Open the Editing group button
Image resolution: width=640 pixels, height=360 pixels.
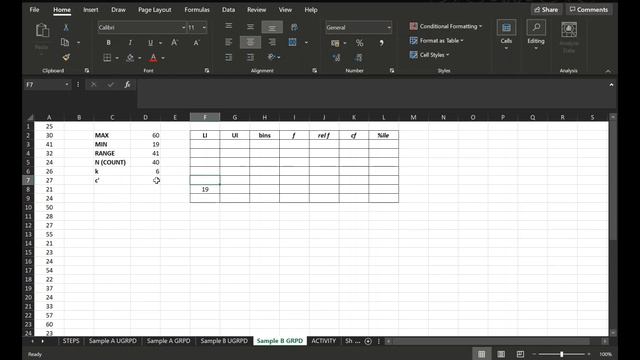click(536, 35)
